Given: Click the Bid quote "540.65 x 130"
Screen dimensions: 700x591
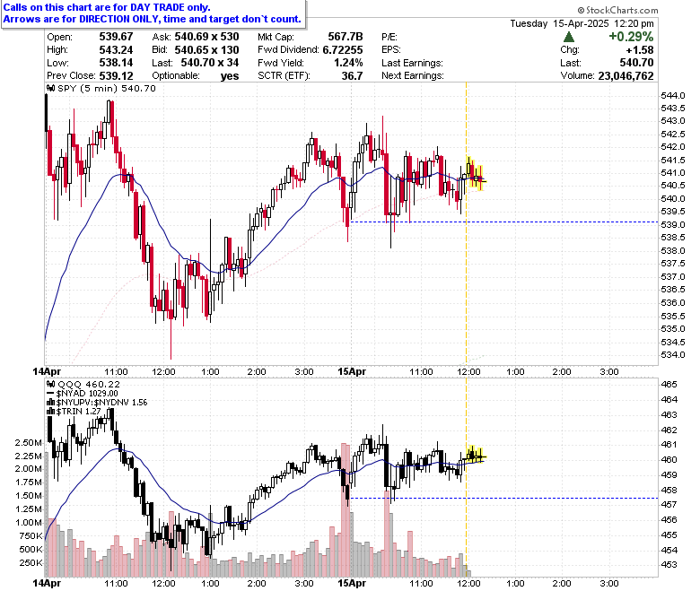Looking at the screenshot, I should pyautogui.click(x=206, y=49).
